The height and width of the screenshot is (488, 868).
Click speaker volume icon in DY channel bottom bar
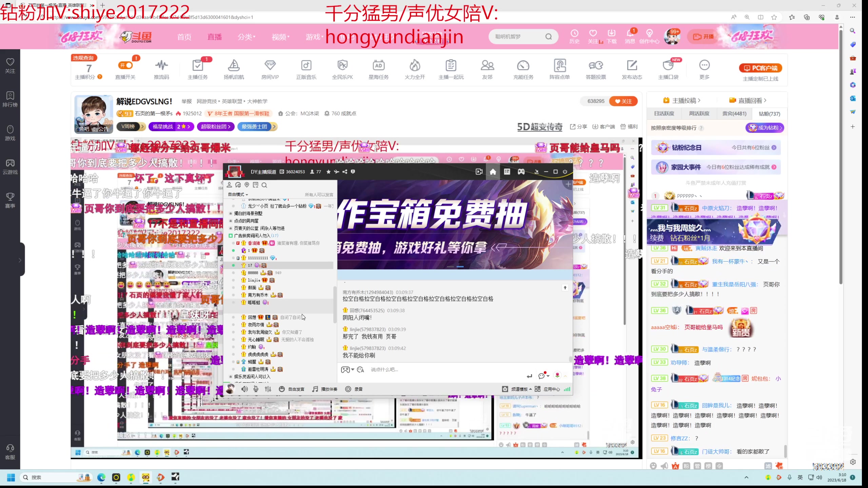244,389
